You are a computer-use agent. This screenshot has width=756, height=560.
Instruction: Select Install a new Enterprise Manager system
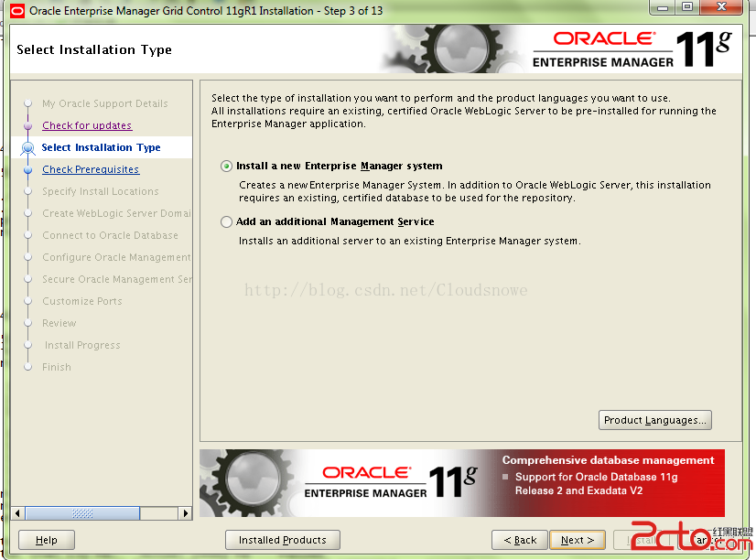pos(226,167)
